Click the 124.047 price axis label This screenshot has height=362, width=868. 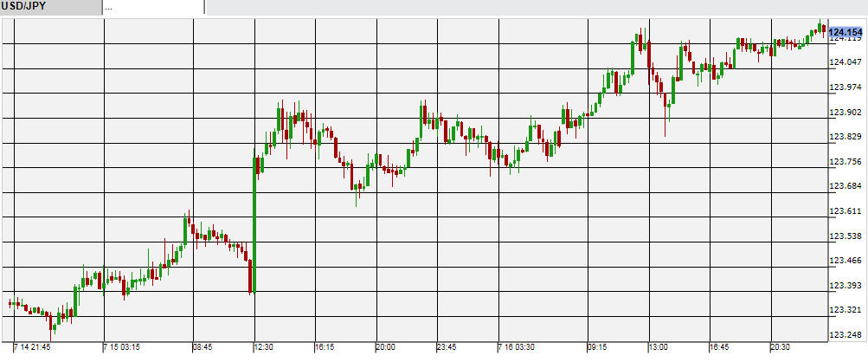(x=845, y=62)
